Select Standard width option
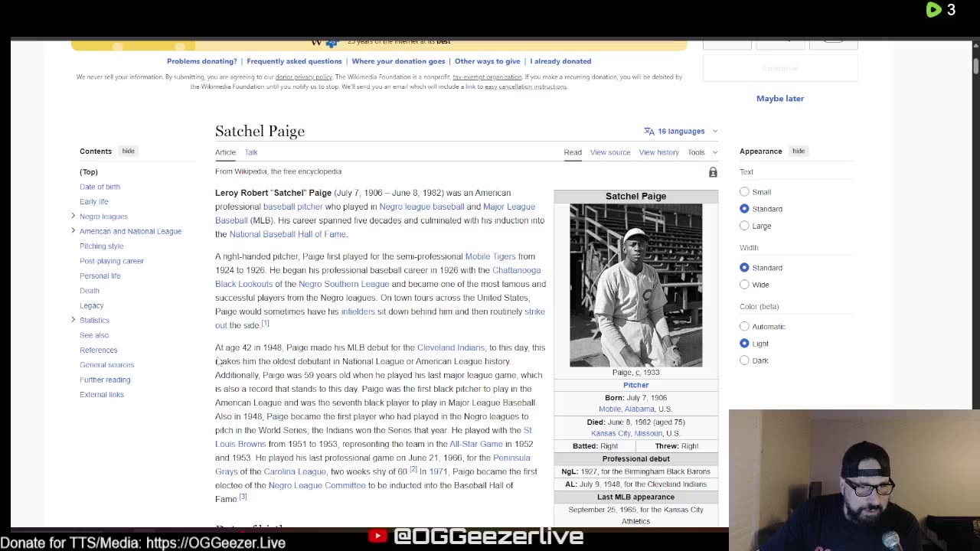This screenshot has height=551, width=980. (744, 268)
